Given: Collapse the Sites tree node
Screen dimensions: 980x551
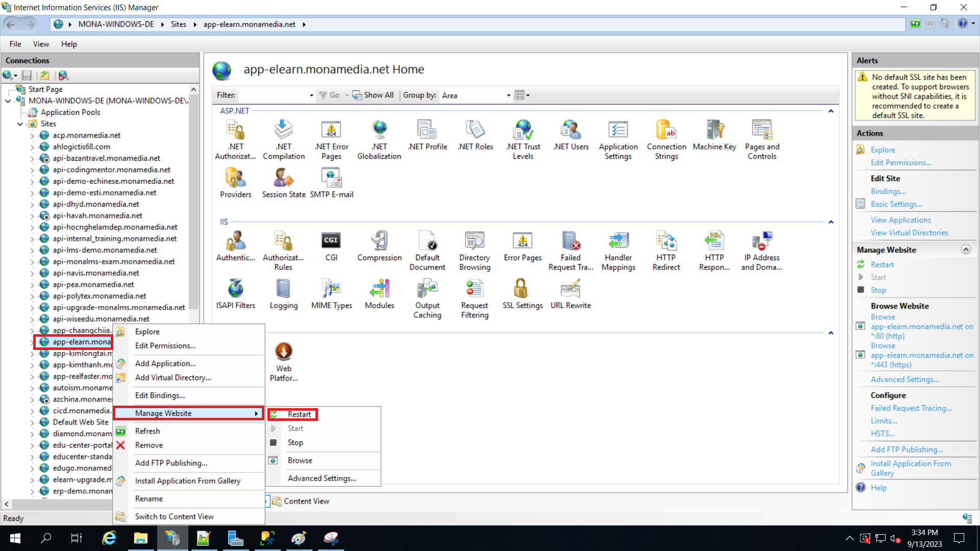Looking at the screenshot, I should [20, 124].
